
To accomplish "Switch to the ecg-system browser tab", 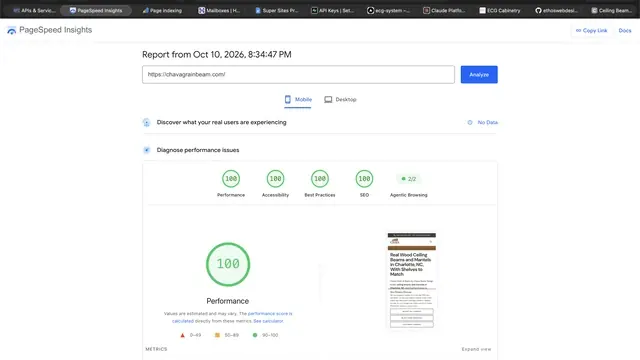I will (389, 11).
